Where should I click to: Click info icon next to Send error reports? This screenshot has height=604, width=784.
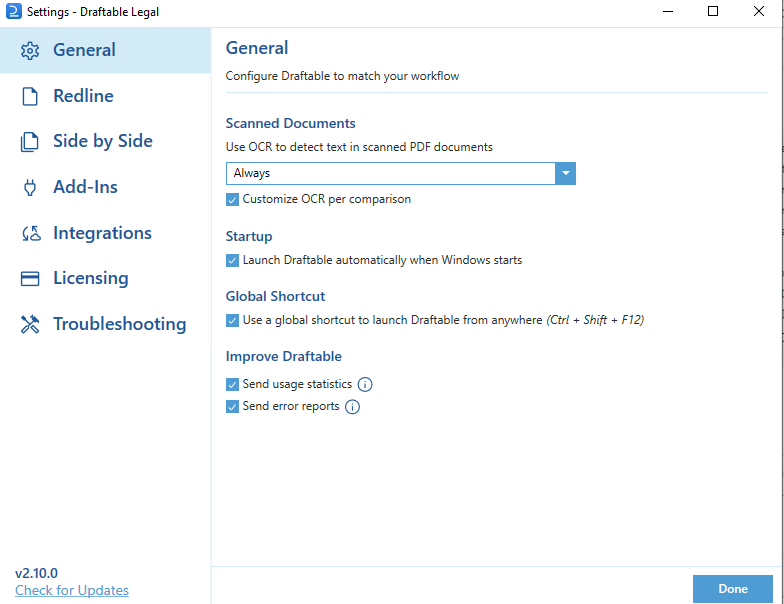pos(352,407)
